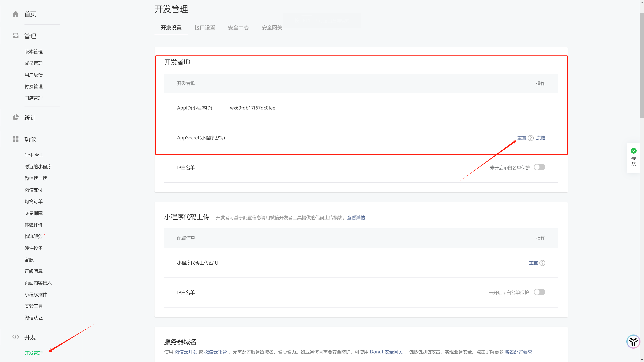Viewport: 644px width, 362px height.
Task: Switch to the 接口设置 tab
Action: (205, 27)
